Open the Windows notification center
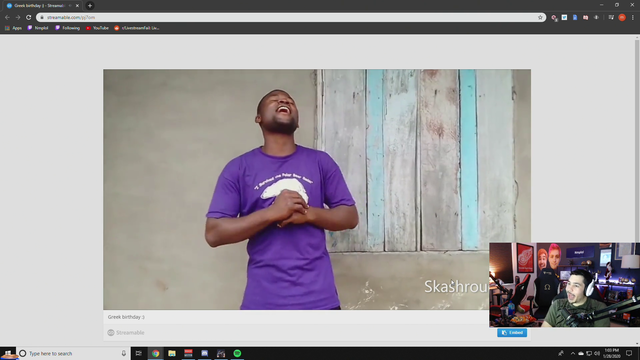 click(x=629, y=353)
